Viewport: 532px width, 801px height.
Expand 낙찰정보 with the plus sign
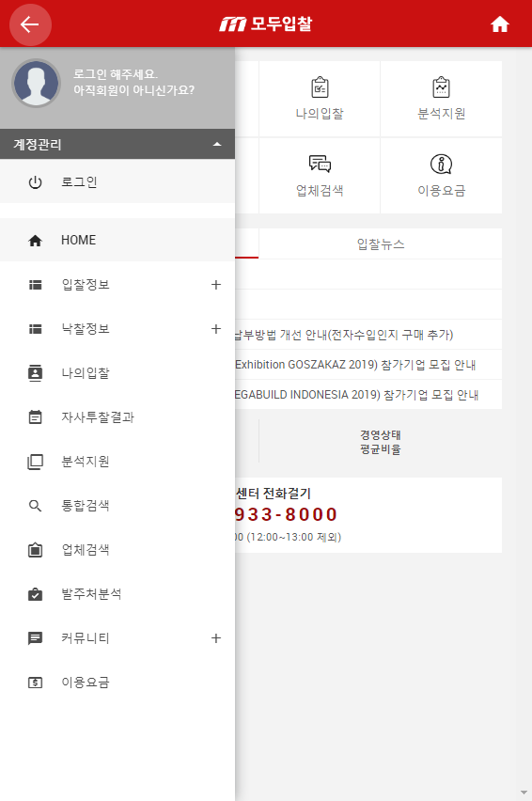(x=216, y=328)
